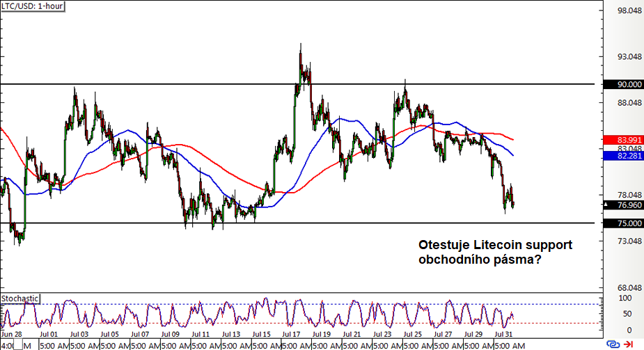Click the 75.000 support price tag
The image size is (644, 350).
point(624,223)
